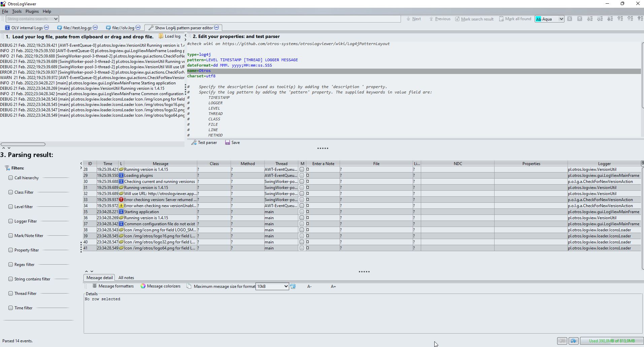The height and width of the screenshot is (347, 644).
Task: Click the status bar icon left of memory indicator
Action: pyautogui.click(x=574, y=341)
